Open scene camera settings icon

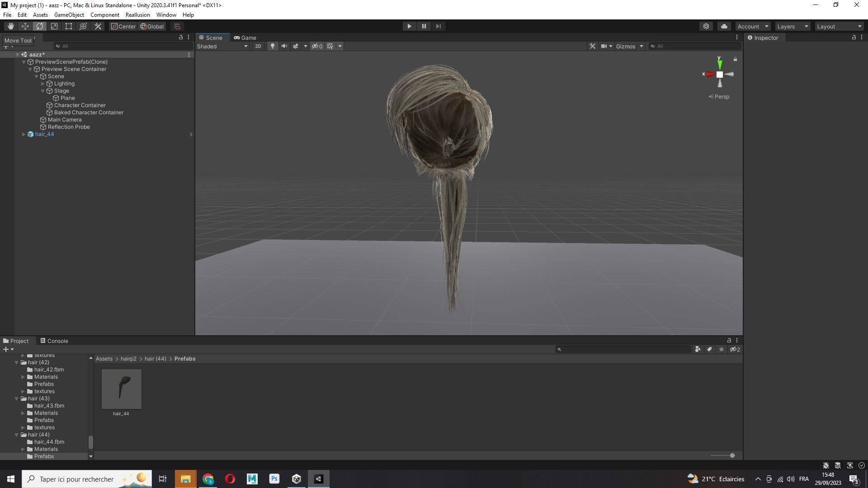[604, 46]
